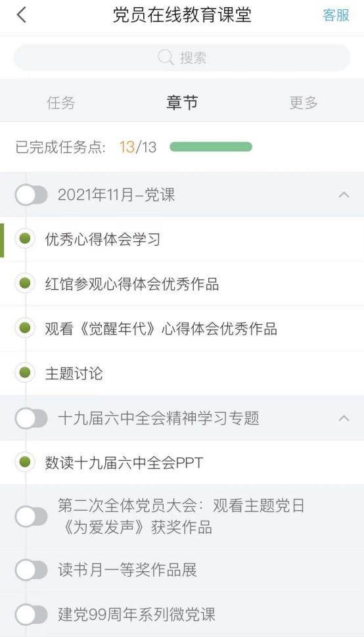Switch to the 任务 tab
Viewport: 364px width, 637px height.
coord(61,103)
